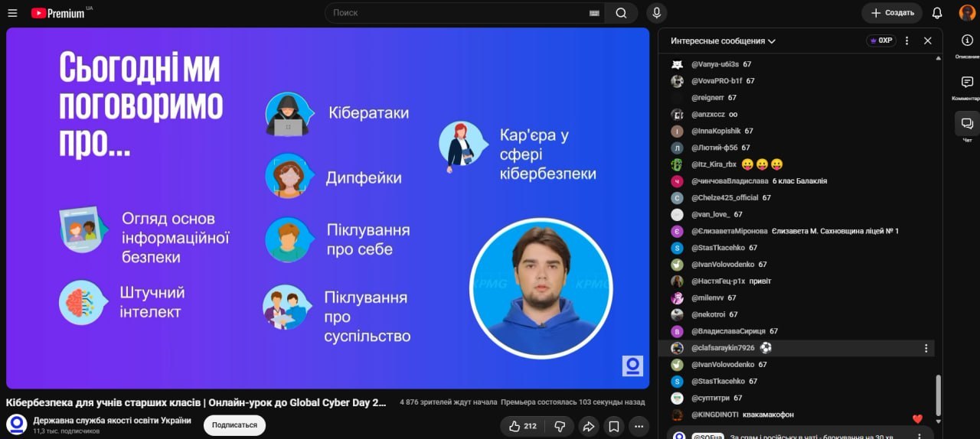This screenshot has width=980, height=439.
Task: Click the Создать button
Action: pyautogui.click(x=892, y=13)
